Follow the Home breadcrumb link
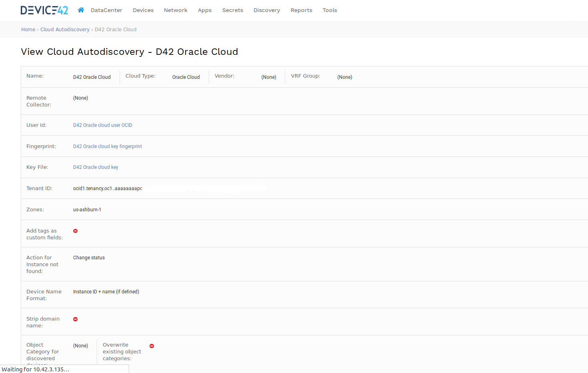This screenshot has width=588, height=373. coord(28,30)
